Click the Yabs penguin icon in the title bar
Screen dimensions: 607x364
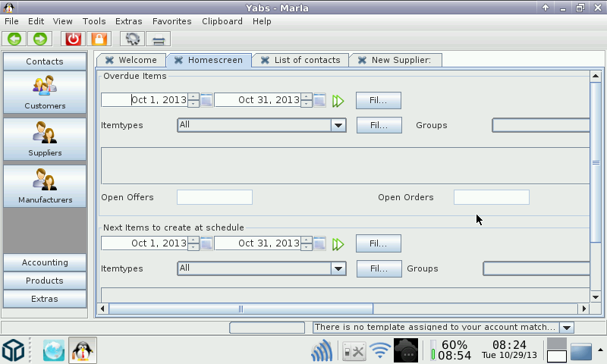tap(8, 8)
